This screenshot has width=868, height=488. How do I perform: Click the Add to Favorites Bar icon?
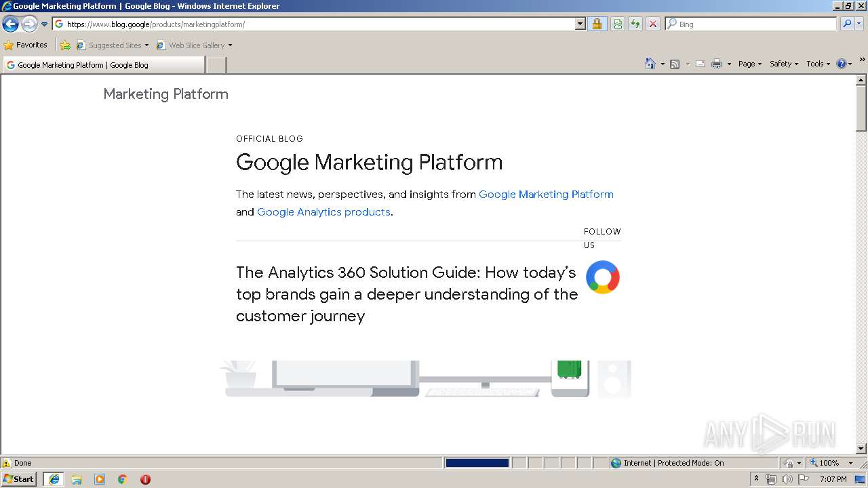pyautogui.click(x=65, y=45)
